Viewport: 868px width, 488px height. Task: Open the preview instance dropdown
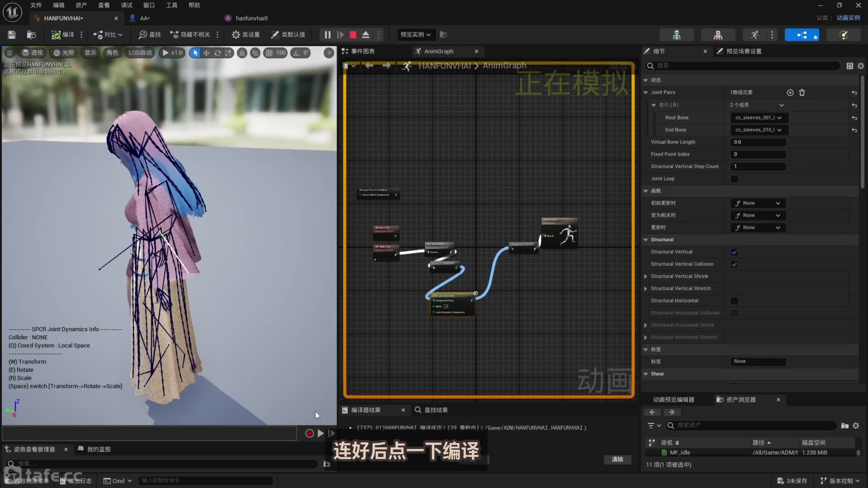tap(415, 35)
